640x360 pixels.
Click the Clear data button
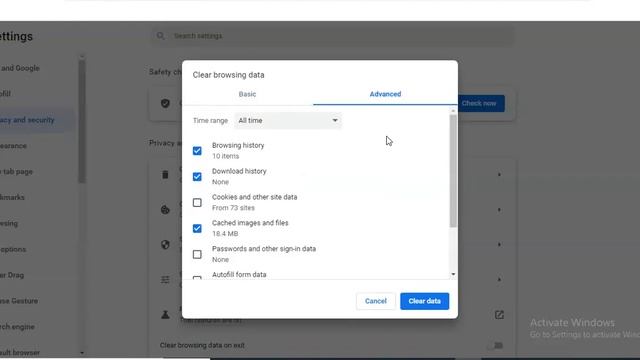tap(424, 301)
